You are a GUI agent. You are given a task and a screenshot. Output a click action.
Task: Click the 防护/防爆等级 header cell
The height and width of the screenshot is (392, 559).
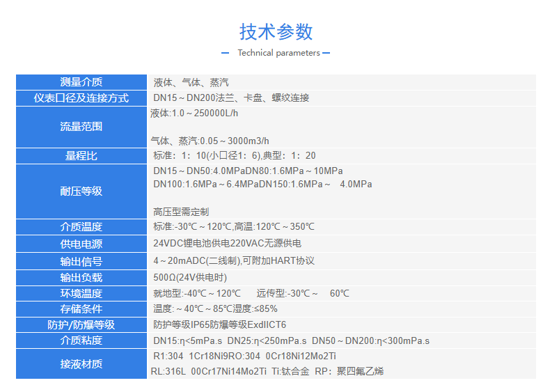point(81,325)
